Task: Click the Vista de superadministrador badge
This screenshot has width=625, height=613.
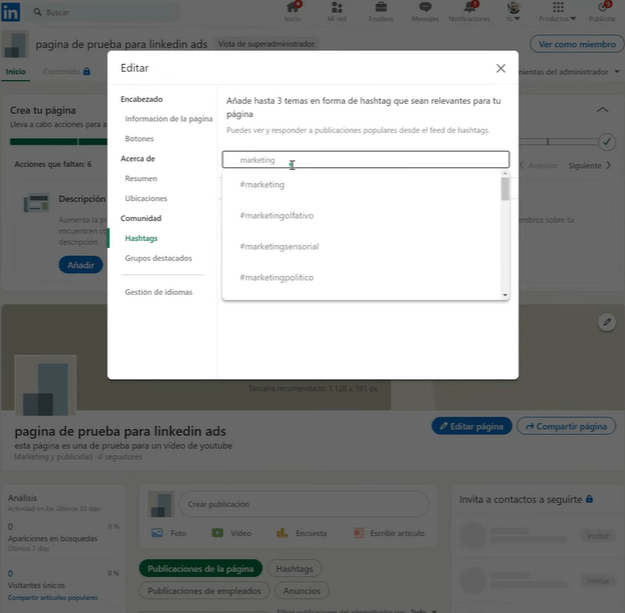Action: (x=266, y=44)
